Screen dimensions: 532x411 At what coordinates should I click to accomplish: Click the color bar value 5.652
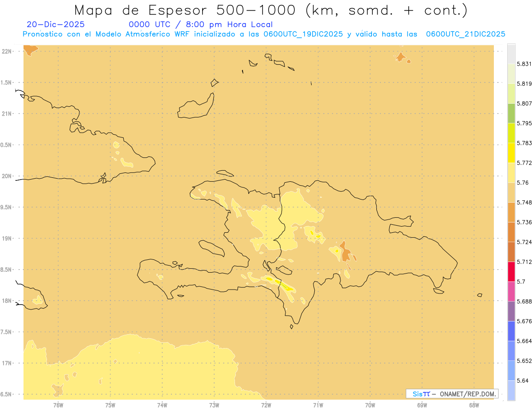click(x=524, y=361)
